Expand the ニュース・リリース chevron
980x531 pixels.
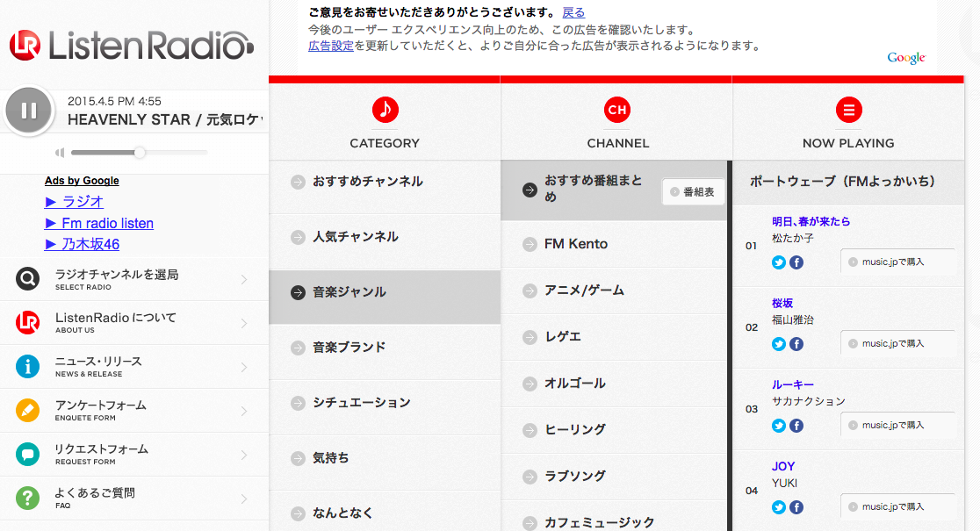(x=244, y=368)
